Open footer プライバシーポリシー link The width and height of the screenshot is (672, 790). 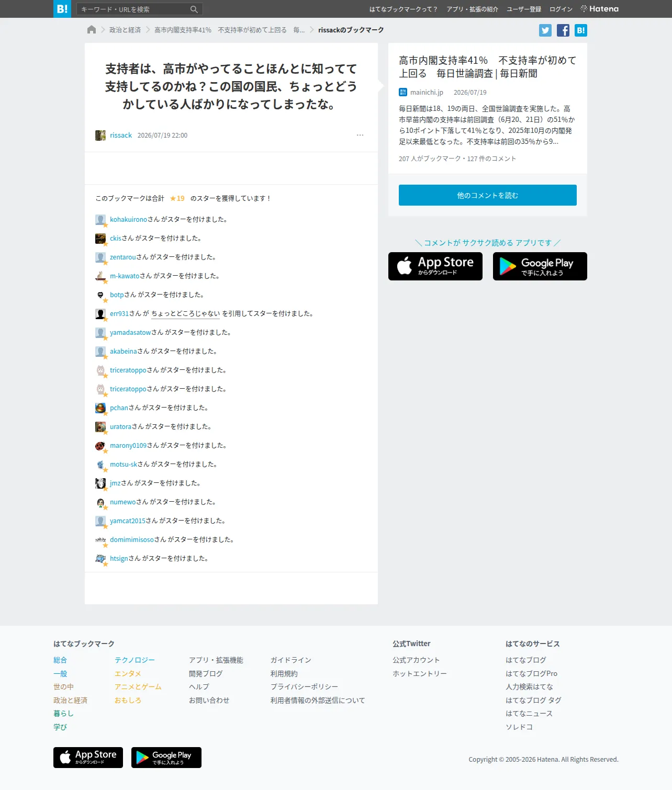305,687
